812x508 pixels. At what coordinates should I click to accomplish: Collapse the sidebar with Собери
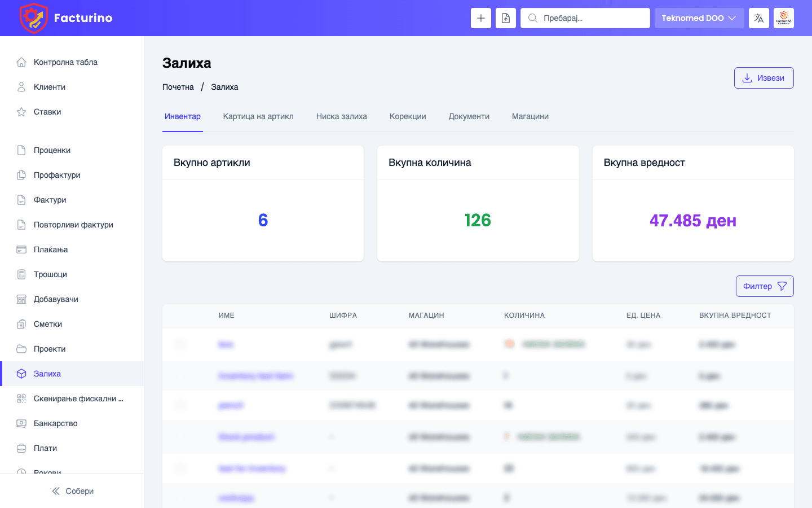click(72, 491)
